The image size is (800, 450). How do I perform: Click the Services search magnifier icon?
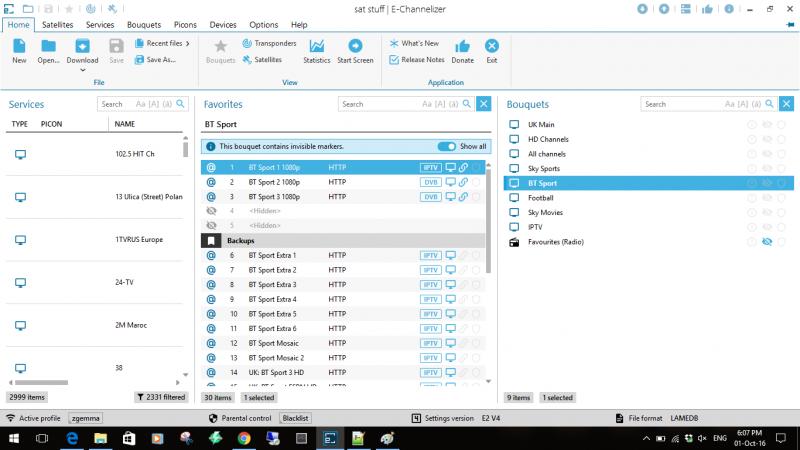180,104
